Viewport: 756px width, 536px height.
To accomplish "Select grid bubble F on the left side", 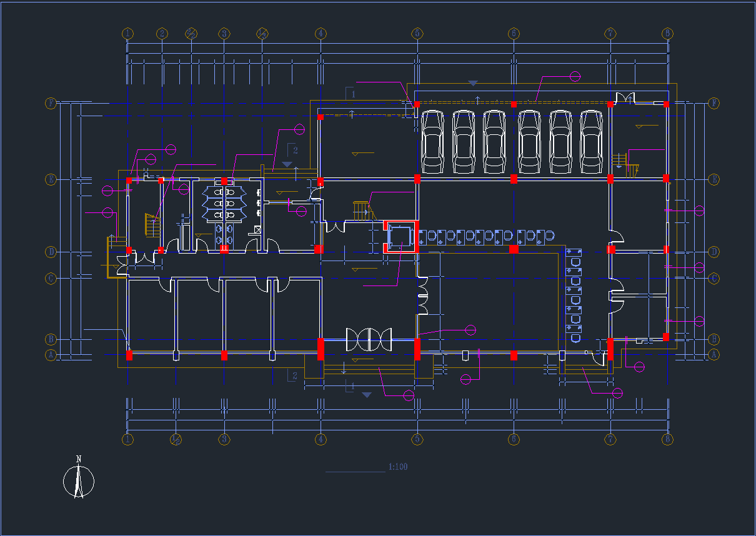I will coord(51,103).
